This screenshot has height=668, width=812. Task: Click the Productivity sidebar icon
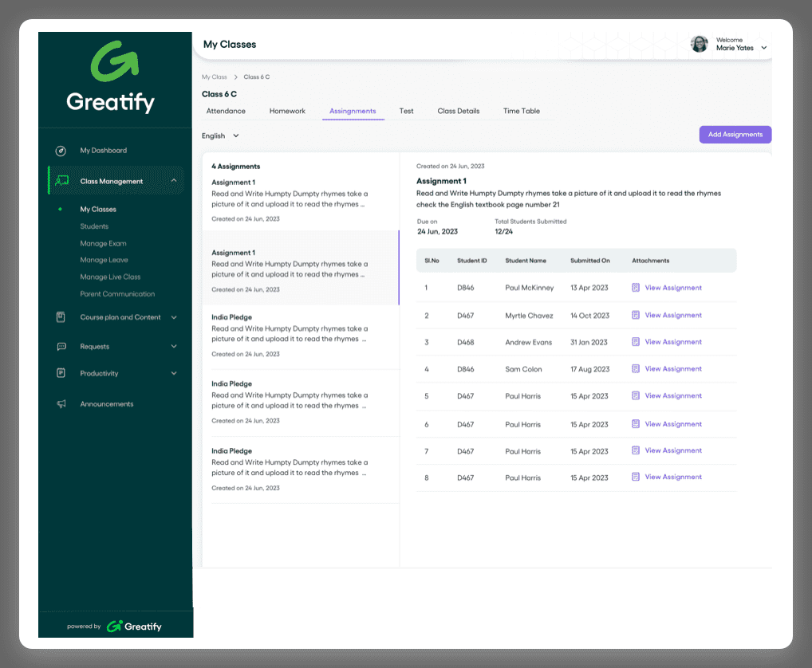click(x=61, y=373)
